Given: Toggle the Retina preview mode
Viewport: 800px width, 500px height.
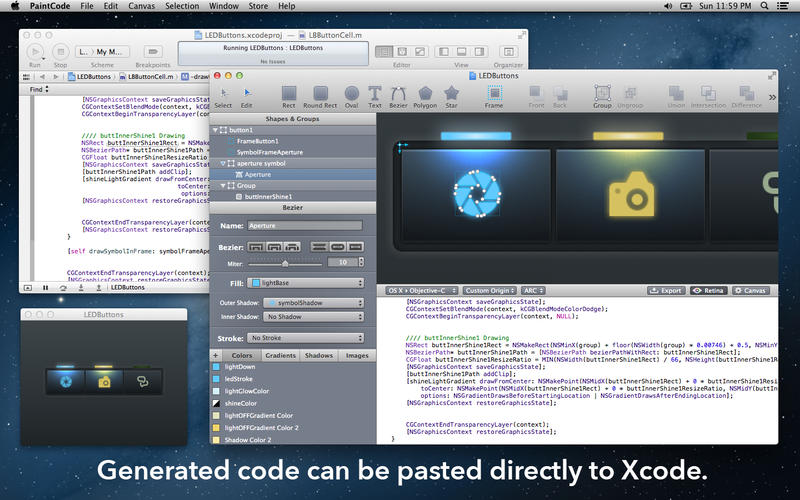Looking at the screenshot, I should (x=709, y=290).
